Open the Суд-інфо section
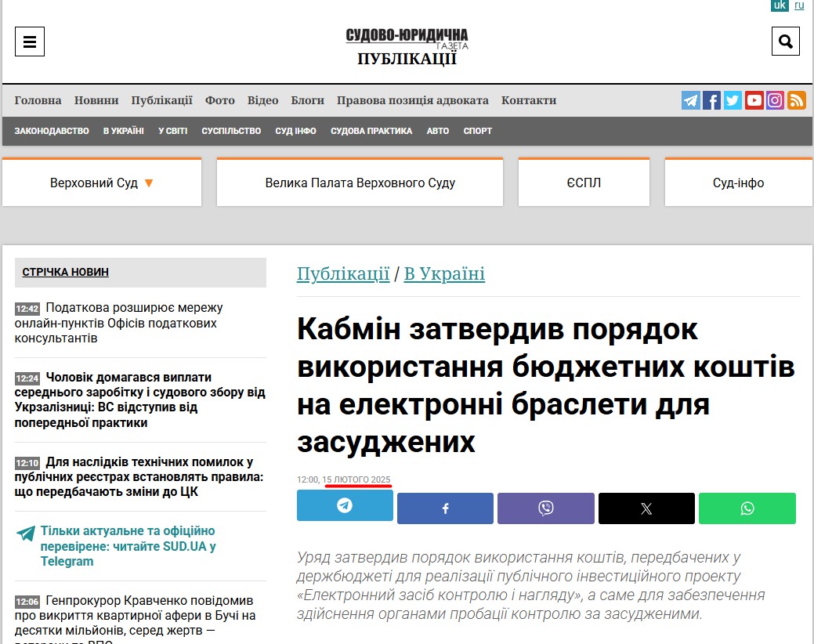The height and width of the screenshot is (644, 814). (738, 183)
